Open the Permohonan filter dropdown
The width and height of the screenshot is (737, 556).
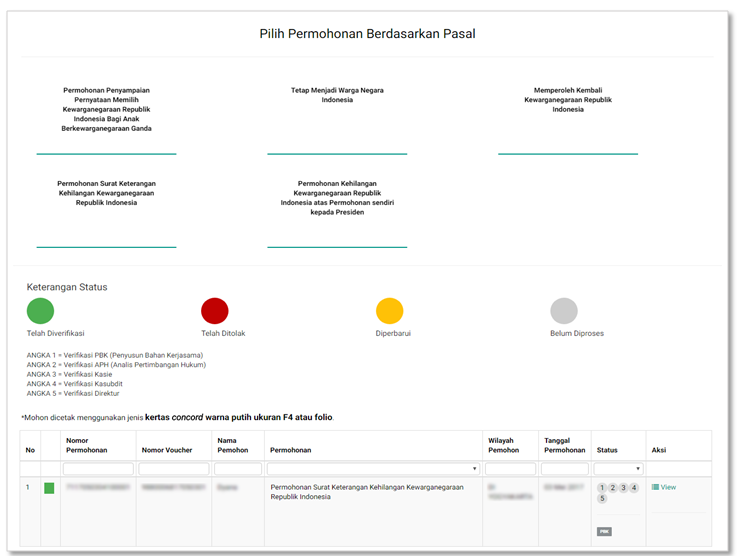point(373,468)
